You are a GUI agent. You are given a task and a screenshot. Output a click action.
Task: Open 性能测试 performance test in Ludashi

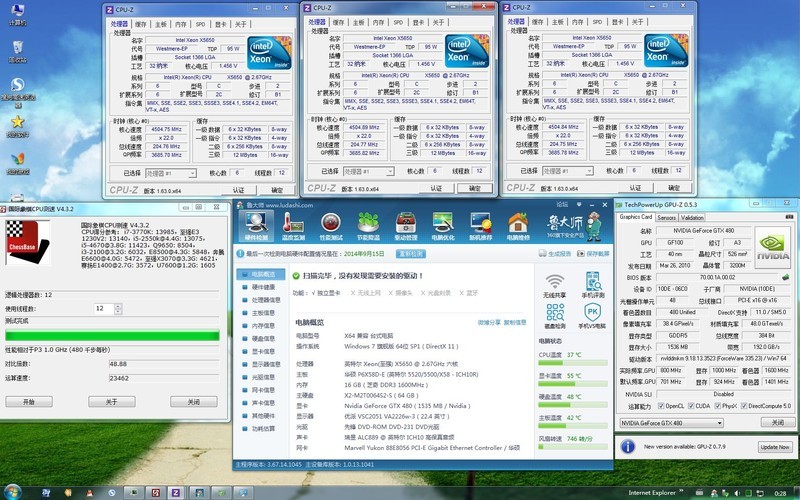click(331, 226)
